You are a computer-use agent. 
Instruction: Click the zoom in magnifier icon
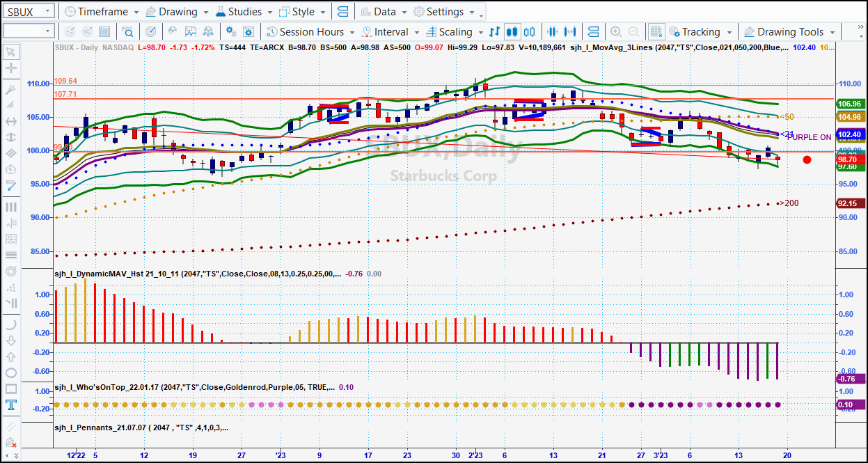616,31
